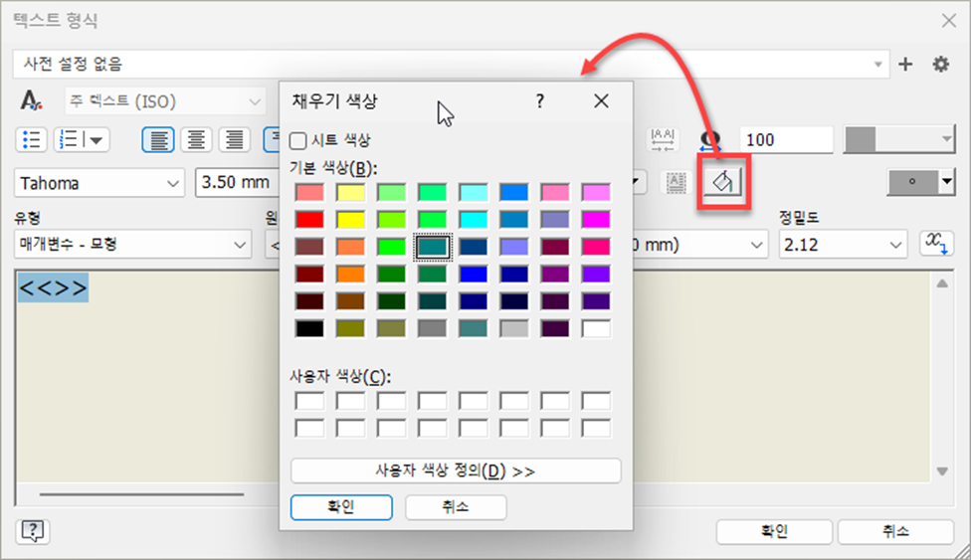
Task: Click the 100 stretch percentage field
Action: click(787, 140)
